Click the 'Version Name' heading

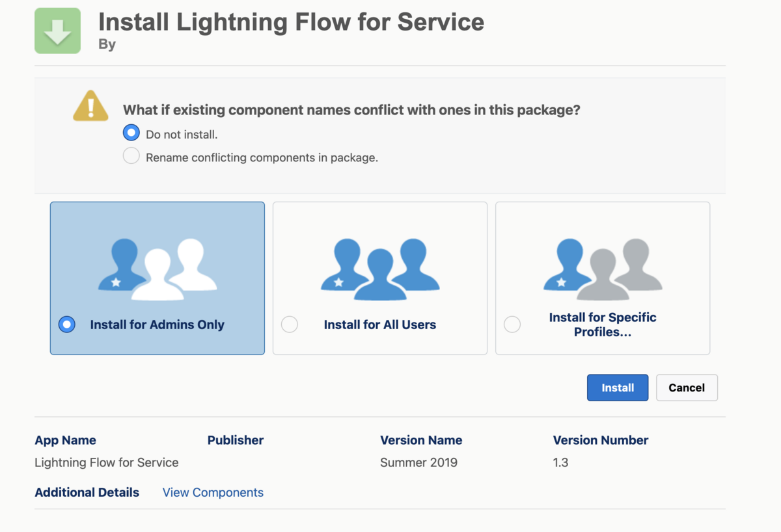pyautogui.click(x=421, y=440)
